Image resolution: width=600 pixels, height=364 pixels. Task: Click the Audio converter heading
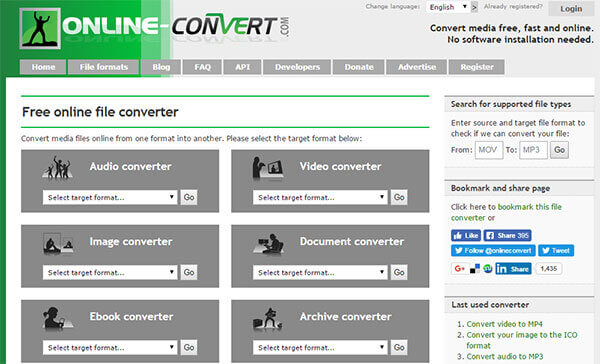[x=130, y=166]
